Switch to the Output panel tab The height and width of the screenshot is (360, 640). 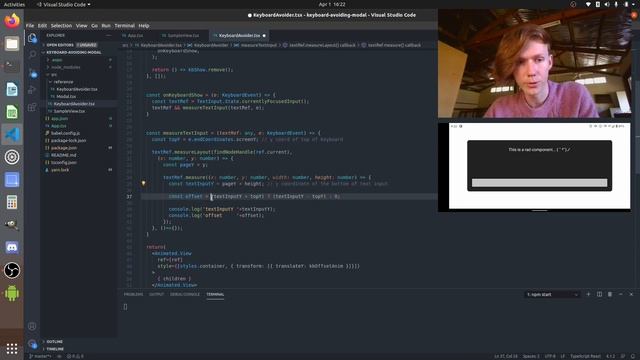(x=156, y=294)
